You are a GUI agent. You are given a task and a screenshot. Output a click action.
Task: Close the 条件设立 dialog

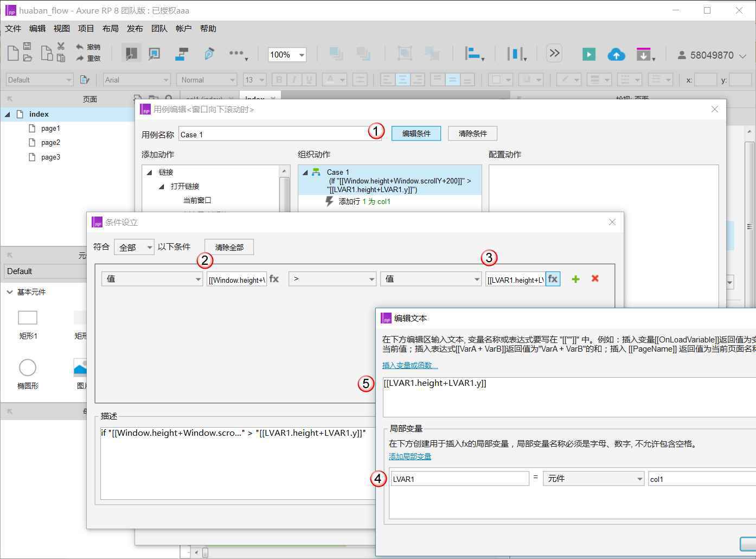click(612, 222)
